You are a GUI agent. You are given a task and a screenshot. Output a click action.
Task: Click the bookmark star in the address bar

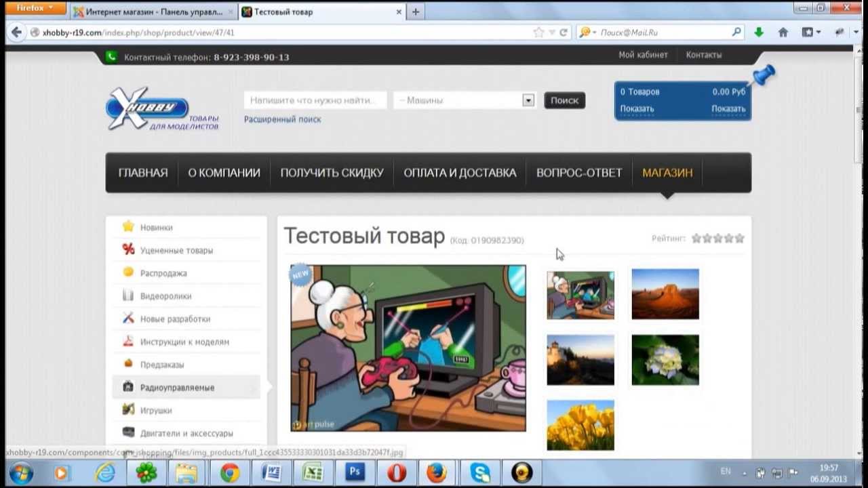538,32
